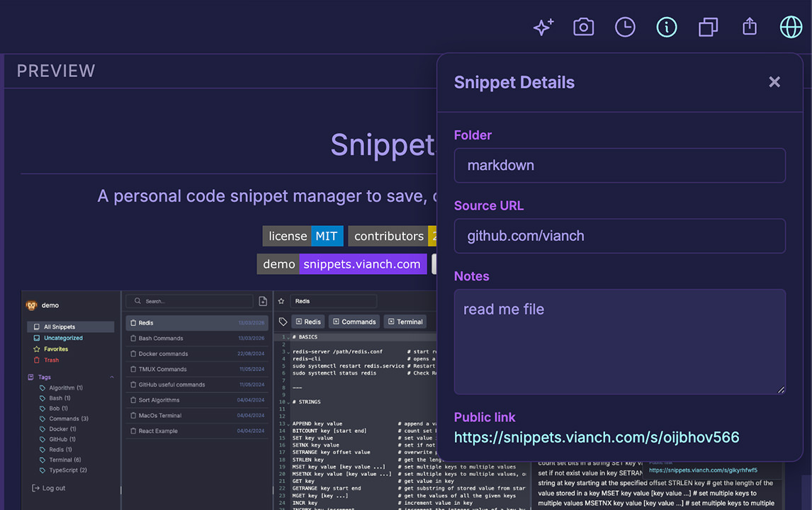Click the camera screenshot icon

584,27
